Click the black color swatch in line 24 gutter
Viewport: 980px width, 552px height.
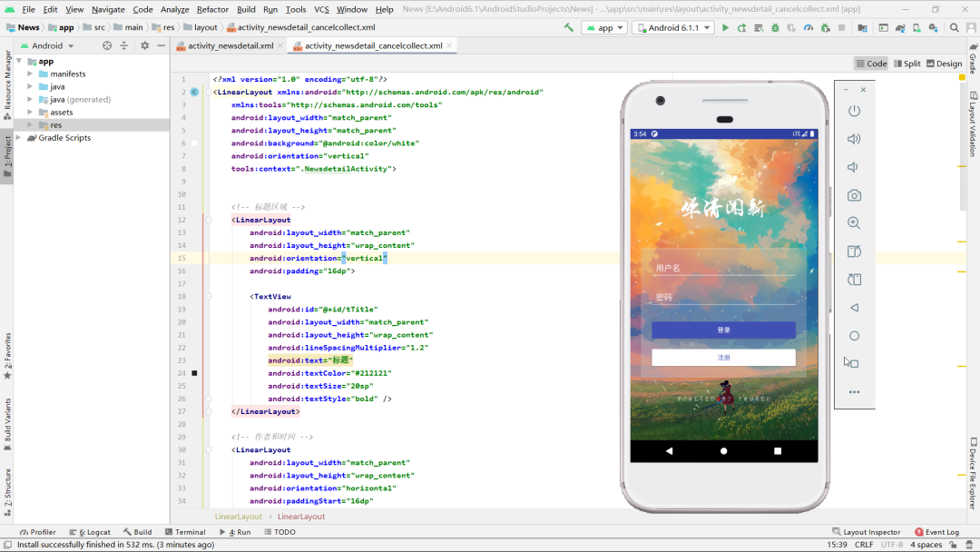194,373
